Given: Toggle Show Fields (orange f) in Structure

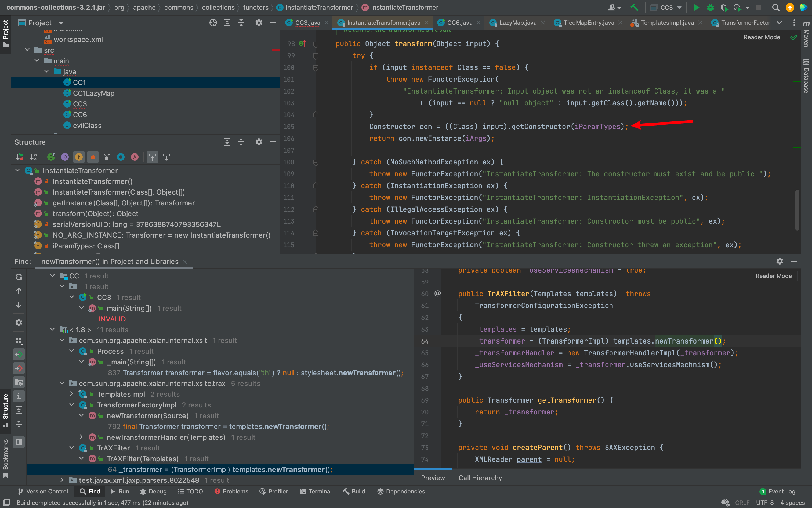Looking at the screenshot, I should pyautogui.click(x=79, y=157).
